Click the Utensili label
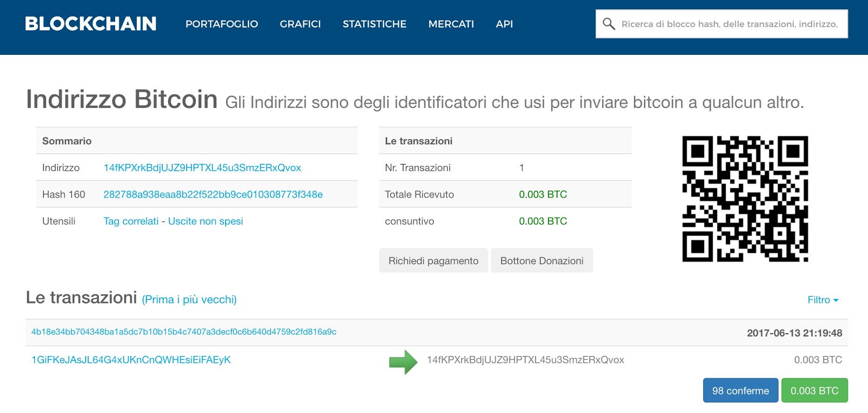Image resolution: width=868 pixels, height=413 pixels. pyautogui.click(x=59, y=221)
